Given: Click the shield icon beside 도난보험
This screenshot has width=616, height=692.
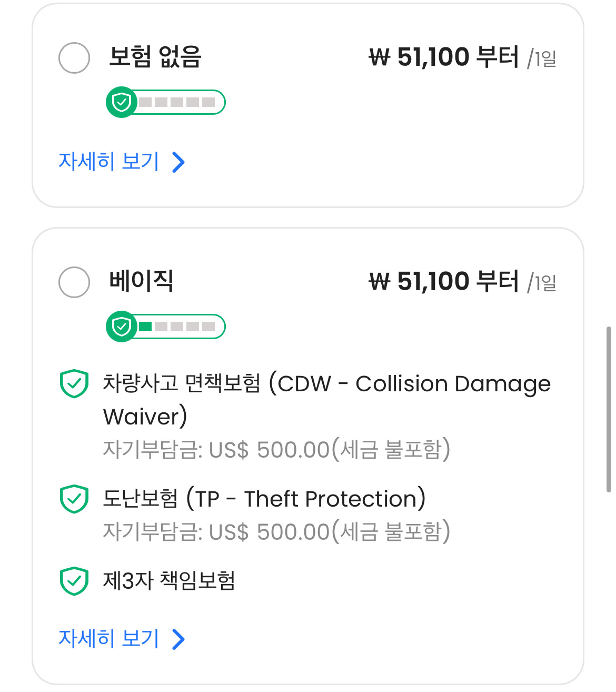Looking at the screenshot, I should pos(74,499).
